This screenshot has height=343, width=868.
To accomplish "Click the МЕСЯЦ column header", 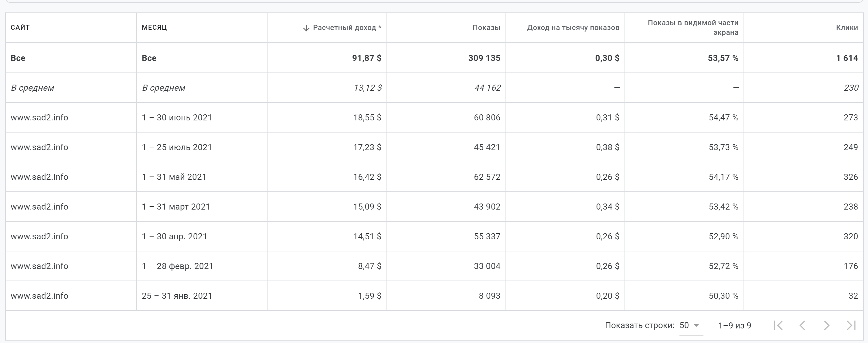I will click(x=154, y=28).
